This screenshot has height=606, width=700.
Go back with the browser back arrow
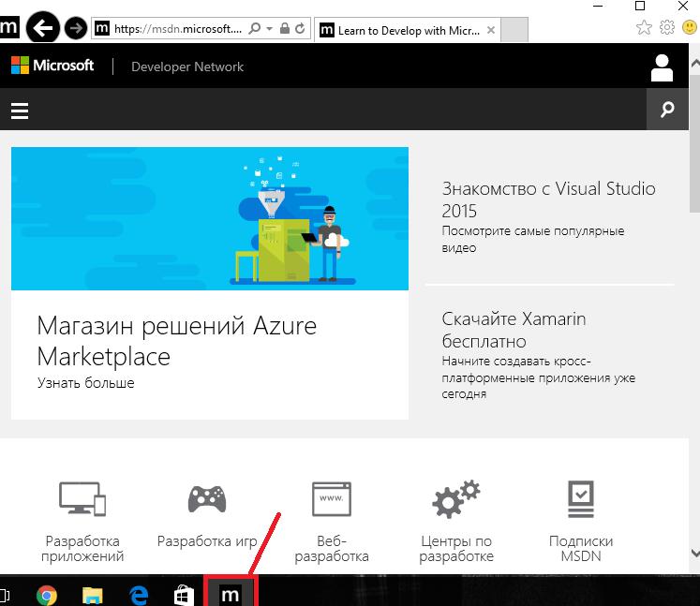(x=43, y=28)
